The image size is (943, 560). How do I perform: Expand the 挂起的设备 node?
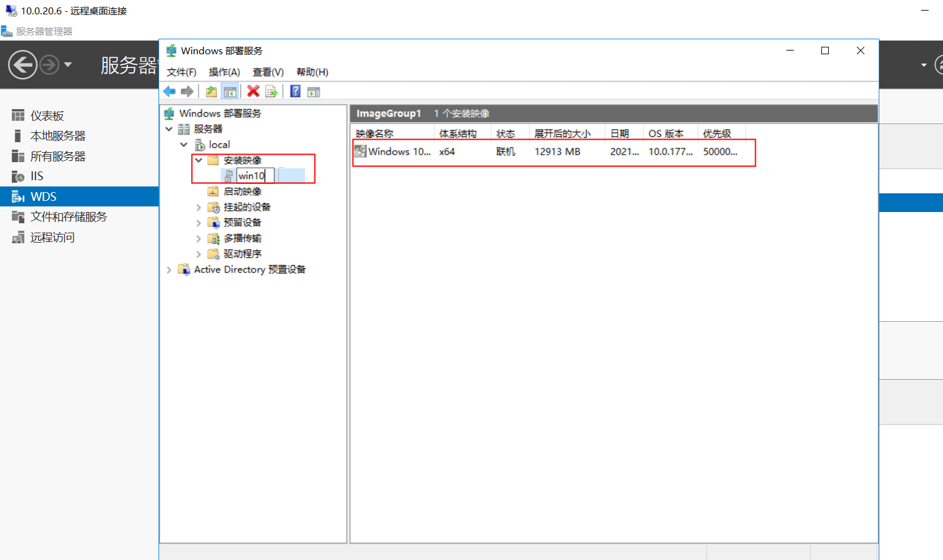click(199, 207)
